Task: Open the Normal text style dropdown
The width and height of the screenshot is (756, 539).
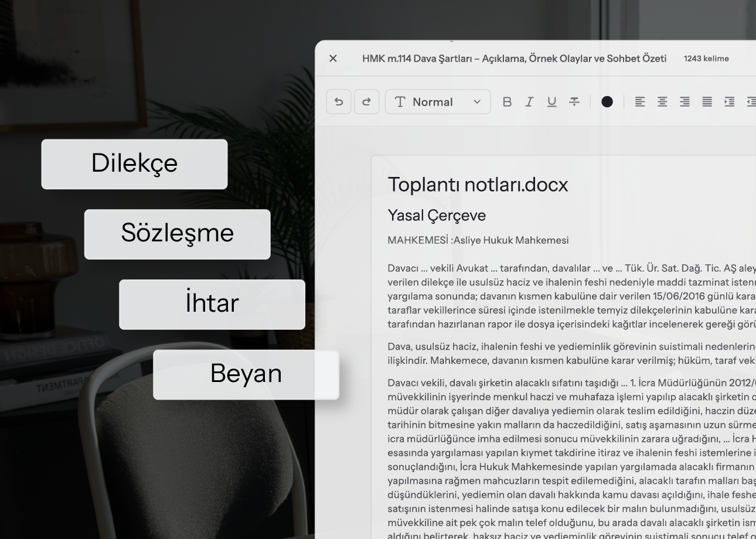Action: [438, 102]
